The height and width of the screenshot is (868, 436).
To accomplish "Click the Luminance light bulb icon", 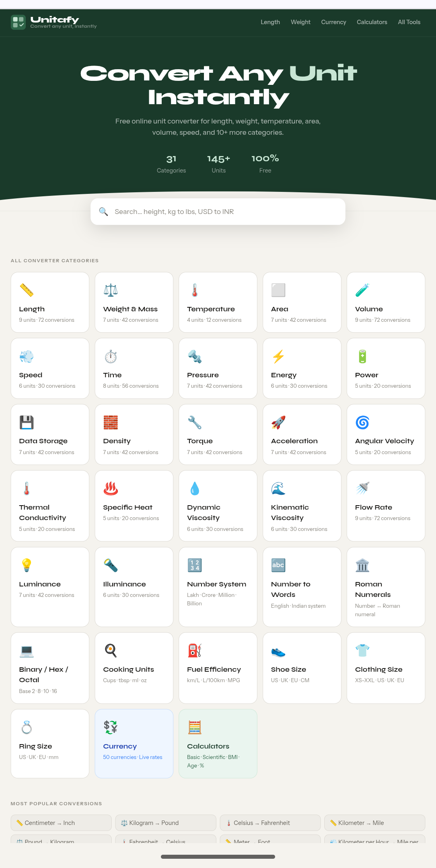I will (x=27, y=565).
